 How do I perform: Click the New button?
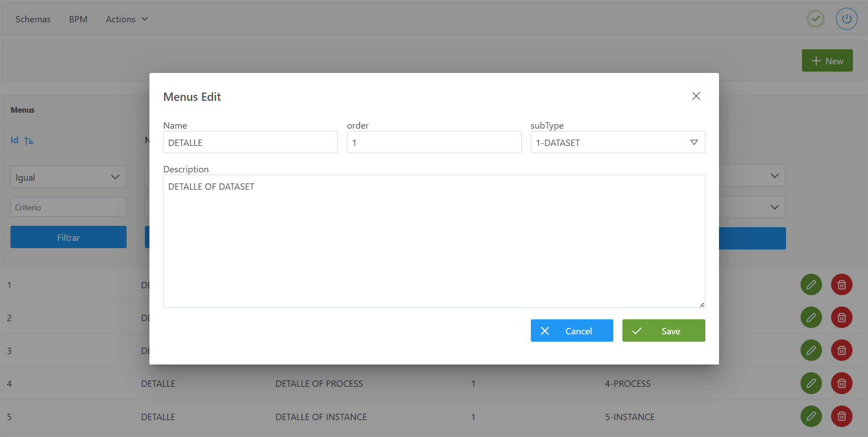[x=827, y=61]
